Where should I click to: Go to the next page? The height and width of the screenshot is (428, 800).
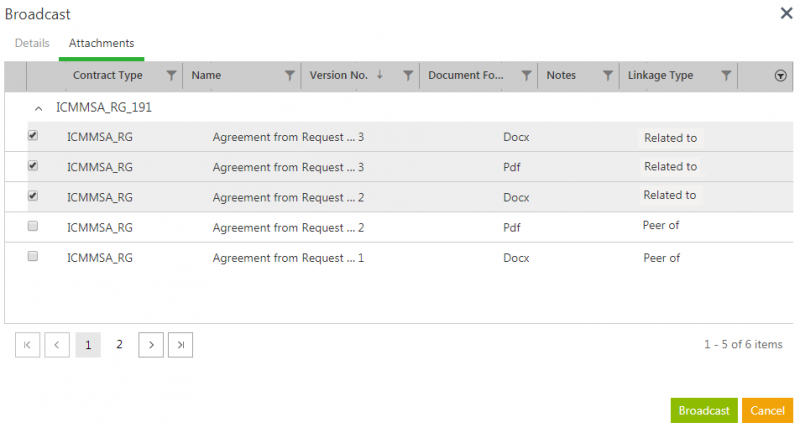[x=150, y=345]
